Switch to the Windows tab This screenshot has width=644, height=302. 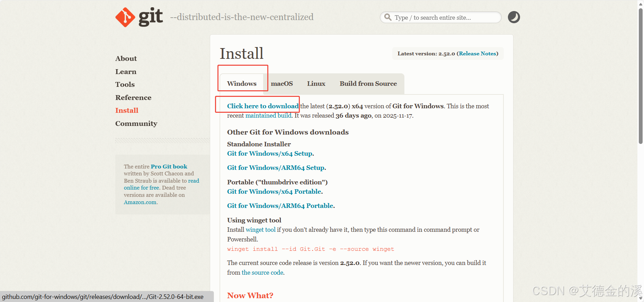click(242, 84)
